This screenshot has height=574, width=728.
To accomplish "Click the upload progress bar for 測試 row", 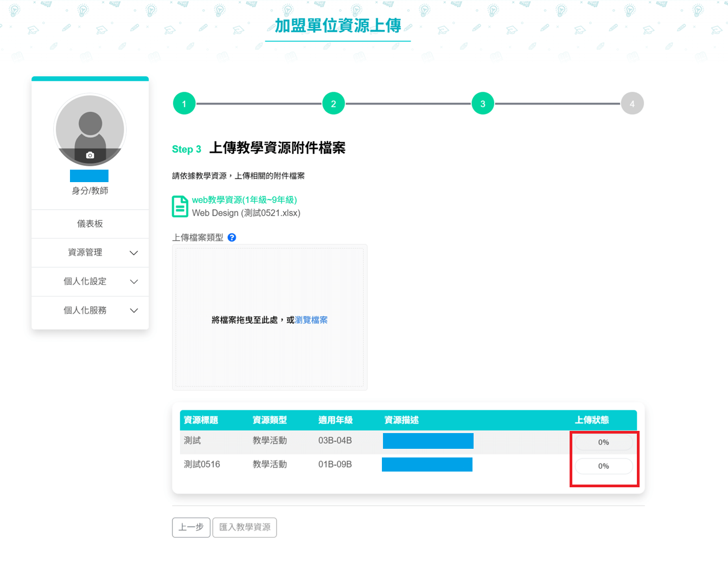I will [604, 442].
